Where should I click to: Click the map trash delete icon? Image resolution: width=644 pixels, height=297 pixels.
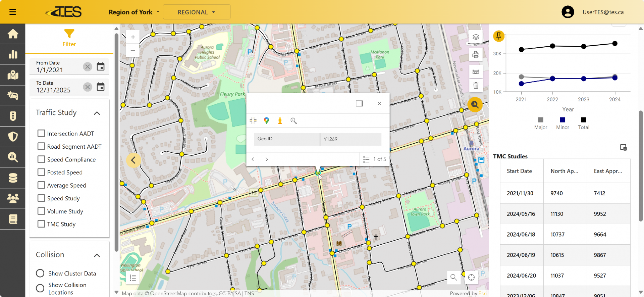coord(476,86)
